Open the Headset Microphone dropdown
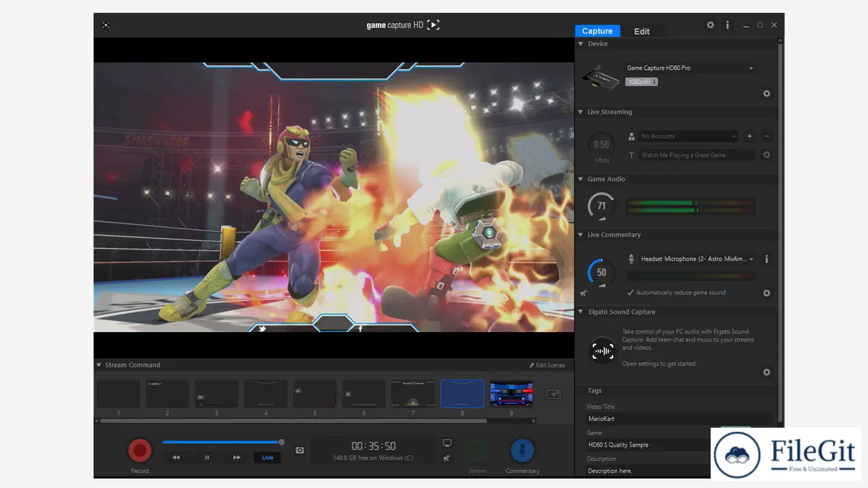Viewport: 868px width, 488px height. (x=697, y=259)
